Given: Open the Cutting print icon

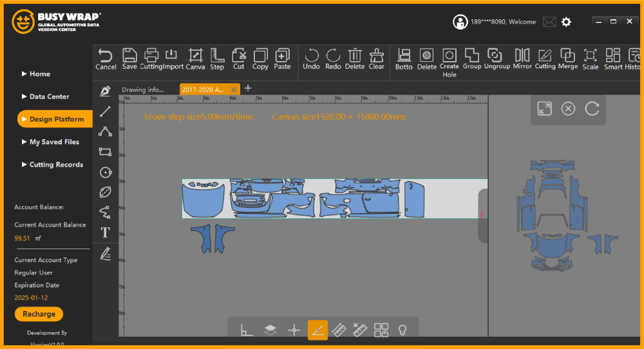Looking at the screenshot, I should coord(151,59).
